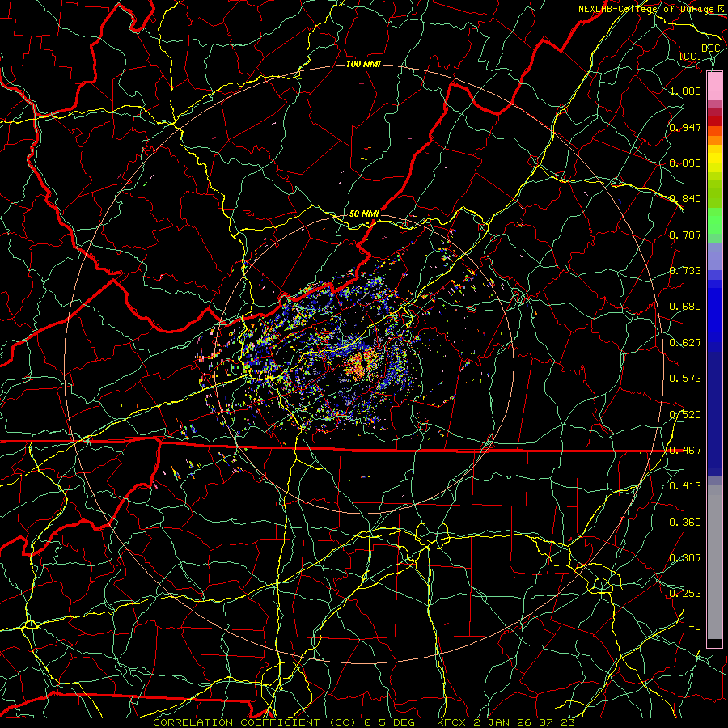This screenshot has height=728, width=728.
Task: Click the pink top segment of color bar
Action: click(x=714, y=87)
